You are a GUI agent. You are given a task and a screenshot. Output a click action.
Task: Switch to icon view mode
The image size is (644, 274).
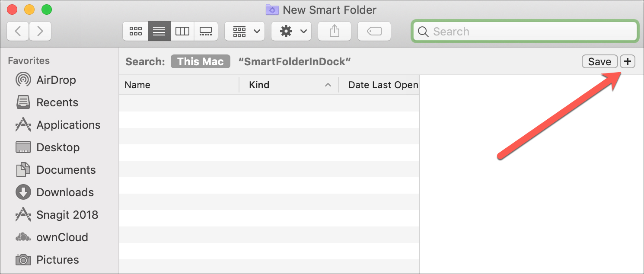[135, 31]
